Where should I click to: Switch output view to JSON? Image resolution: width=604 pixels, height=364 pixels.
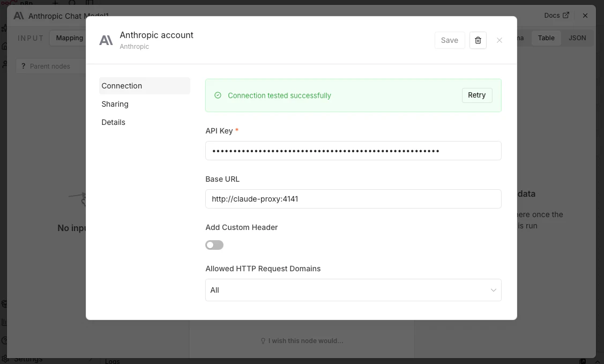(577, 38)
